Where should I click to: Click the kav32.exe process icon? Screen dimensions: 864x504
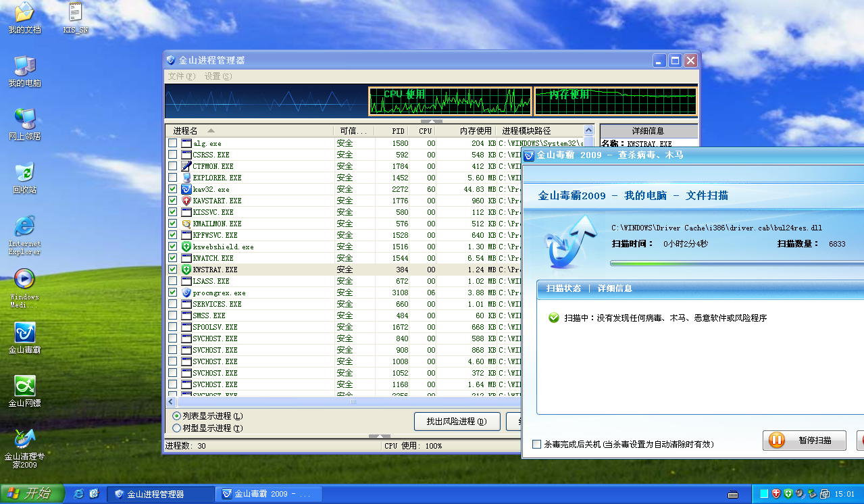(186, 189)
